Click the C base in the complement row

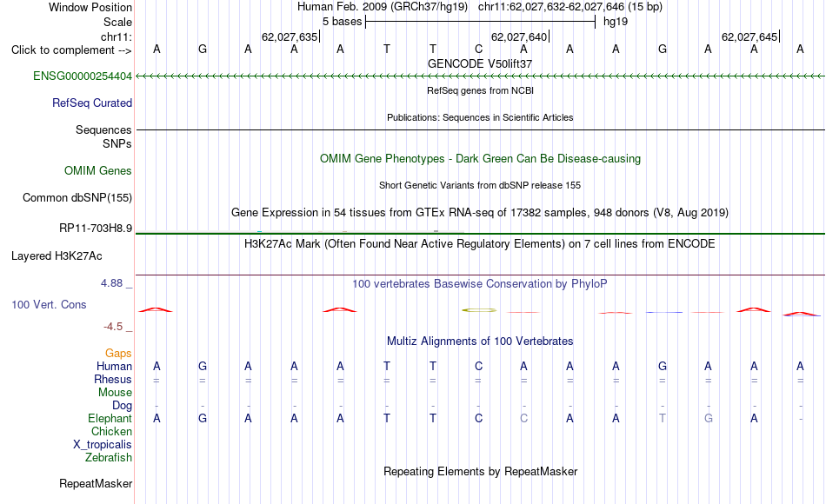pyautogui.click(x=478, y=49)
